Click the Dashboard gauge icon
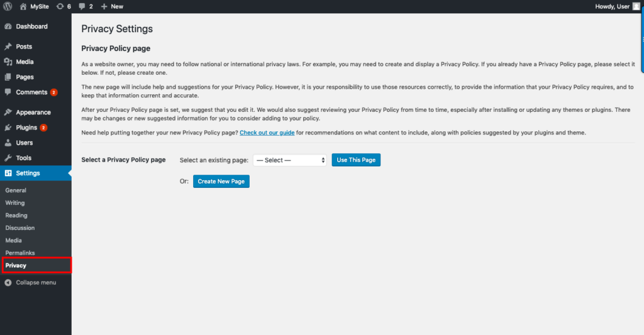 (x=8, y=26)
